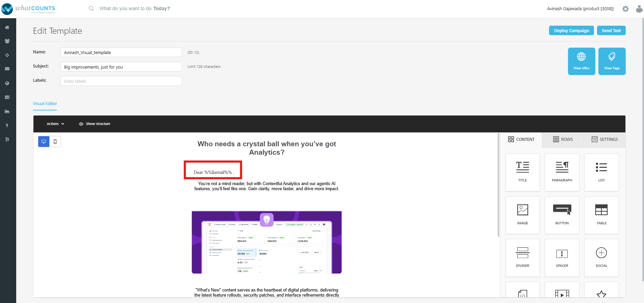Pick the Image content block
644x303 pixels.
[522, 215]
